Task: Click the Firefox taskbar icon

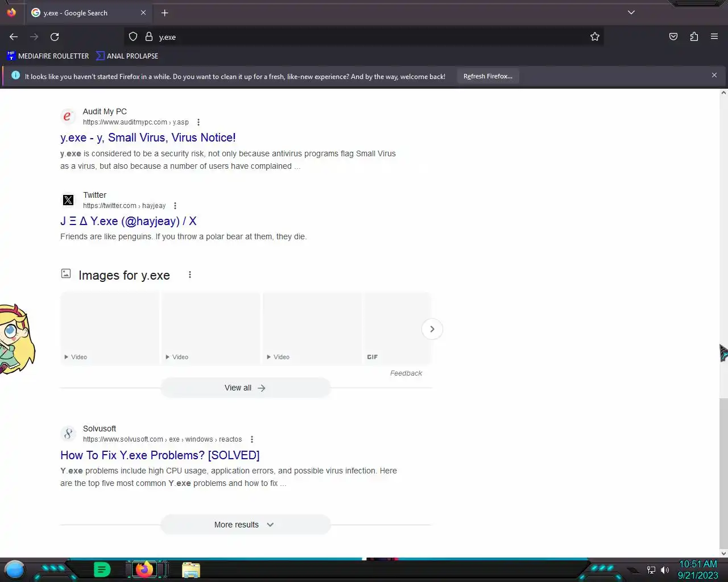Action: [144, 569]
